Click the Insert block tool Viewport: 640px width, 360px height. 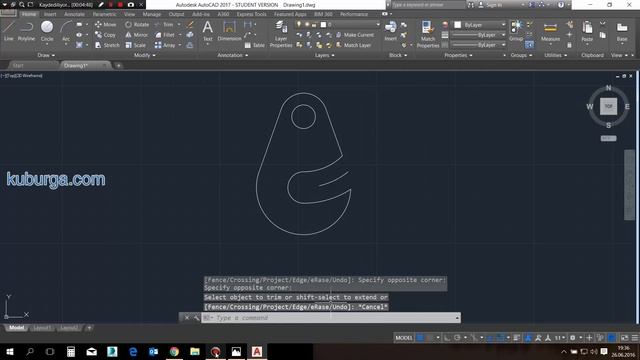tap(390, 31)
